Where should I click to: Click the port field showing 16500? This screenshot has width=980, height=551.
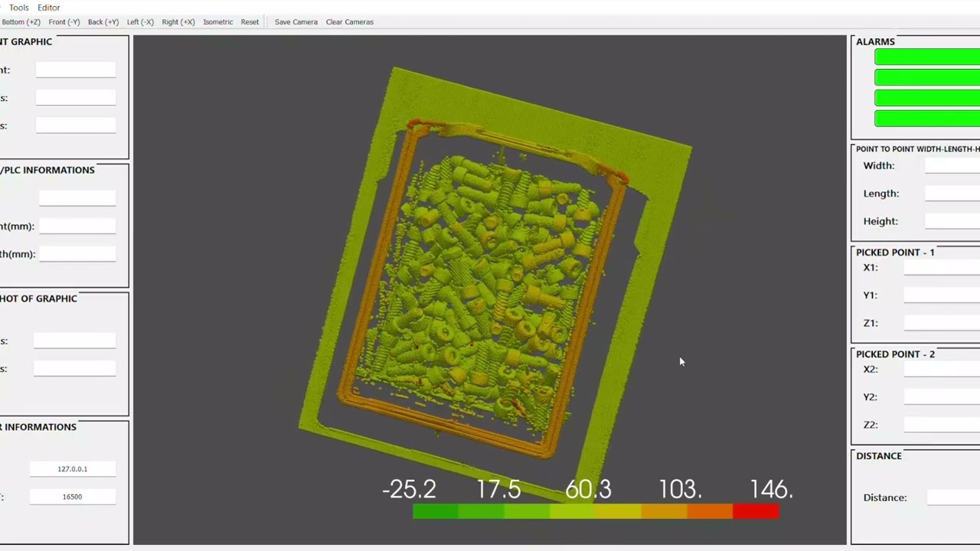tap(73, 497)
